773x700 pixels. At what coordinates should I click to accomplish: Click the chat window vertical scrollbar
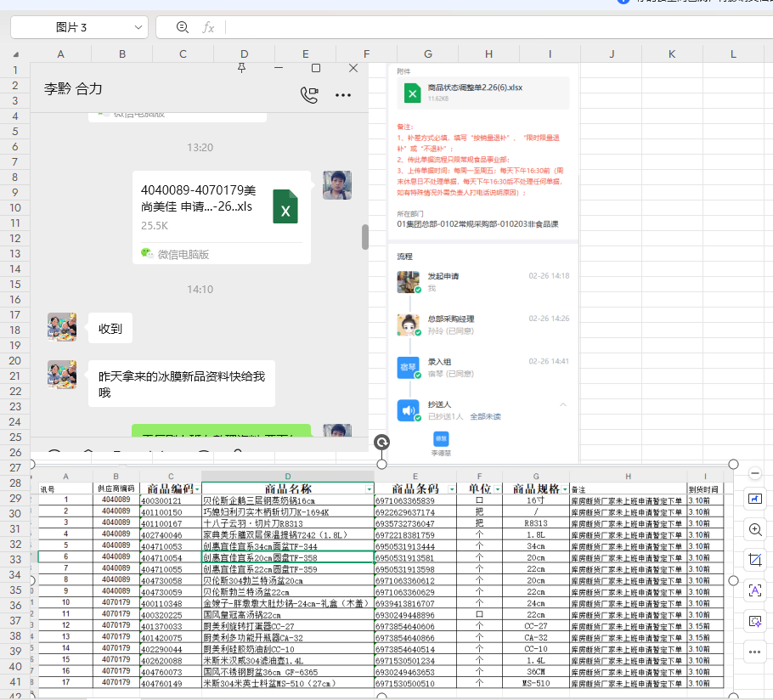tap(365, 237)
